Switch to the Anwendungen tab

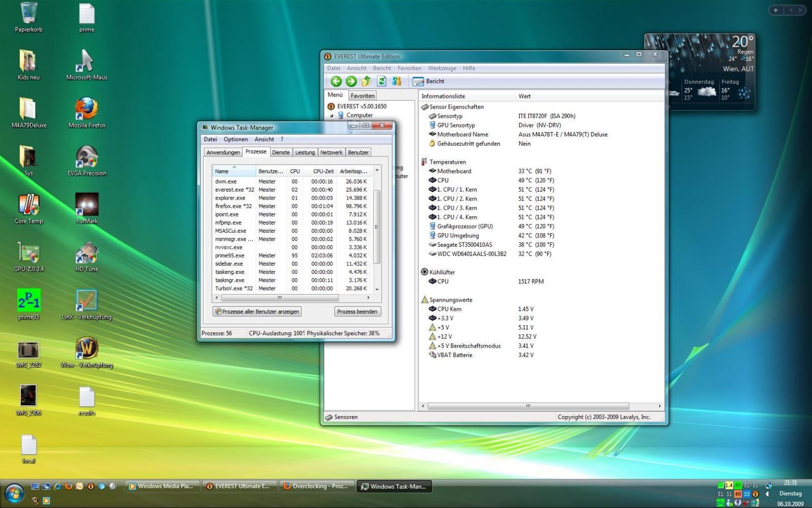tap(223, 152)
